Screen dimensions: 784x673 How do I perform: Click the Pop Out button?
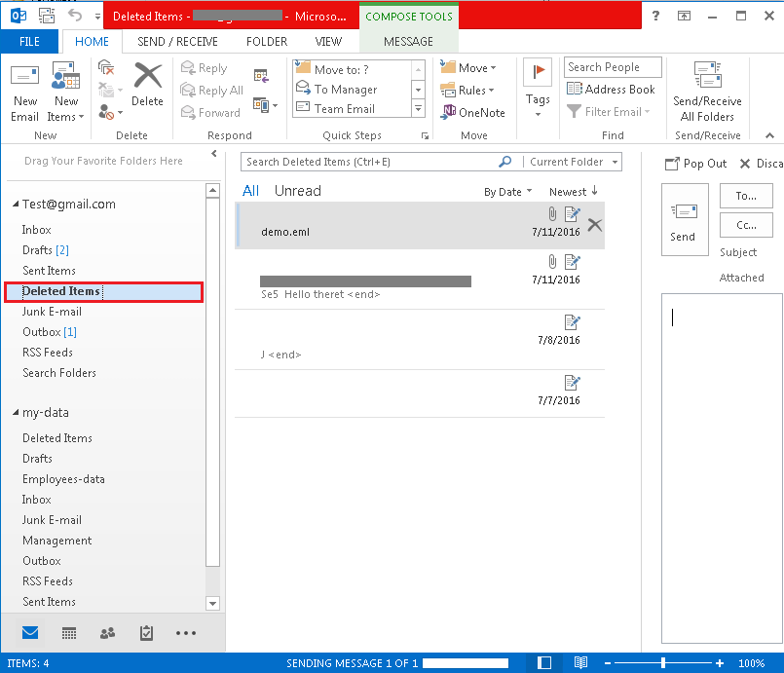695,164
